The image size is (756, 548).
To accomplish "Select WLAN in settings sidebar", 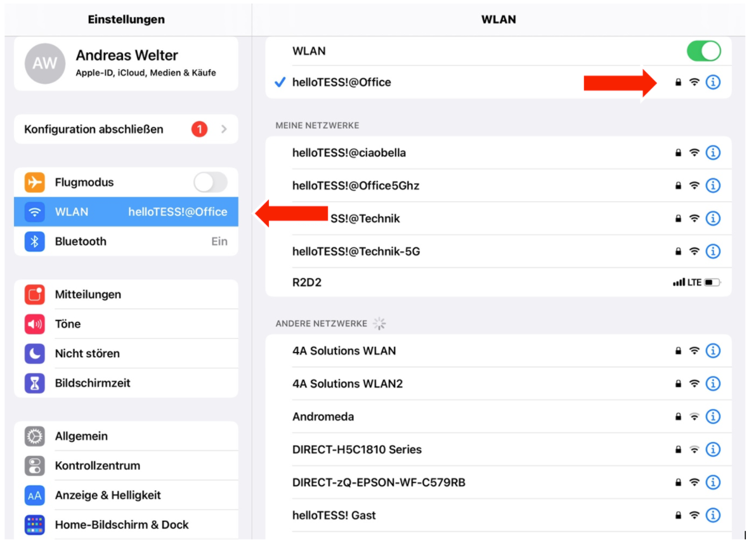I will pyautogui.click(x=126, y=212).
